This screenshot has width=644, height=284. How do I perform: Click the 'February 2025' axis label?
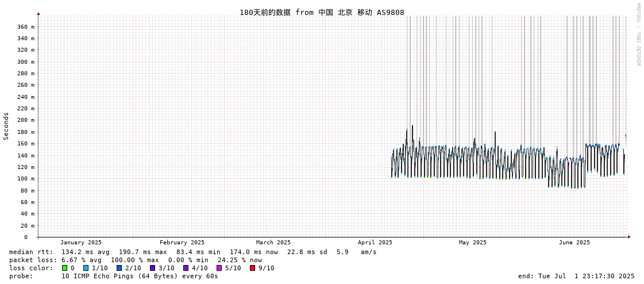click(x=182, y=243)
